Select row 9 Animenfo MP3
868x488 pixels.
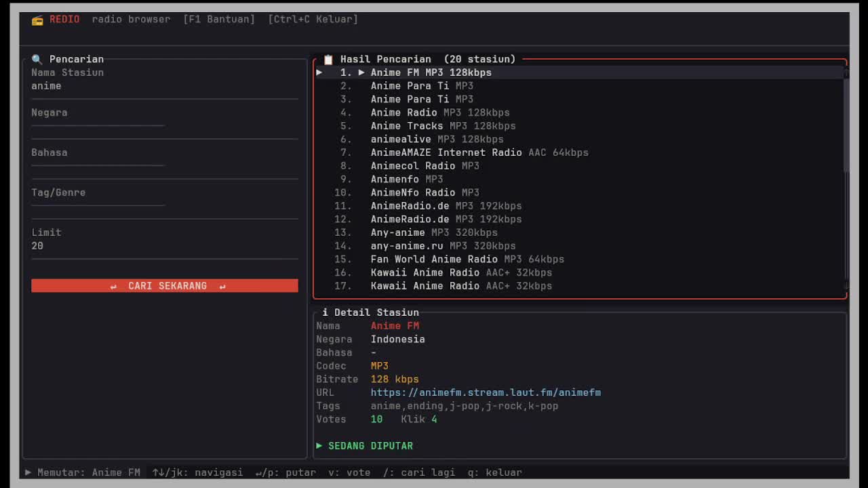(x=580, y=179)
